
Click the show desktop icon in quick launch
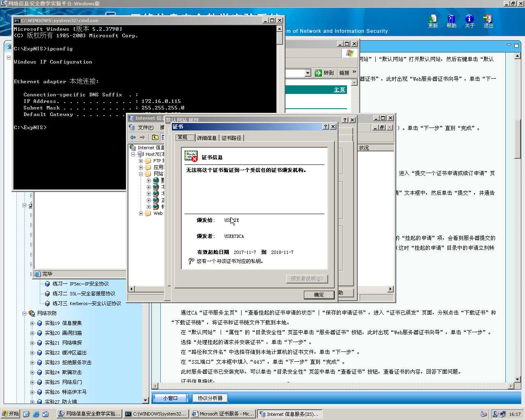[x=27, y=414]
